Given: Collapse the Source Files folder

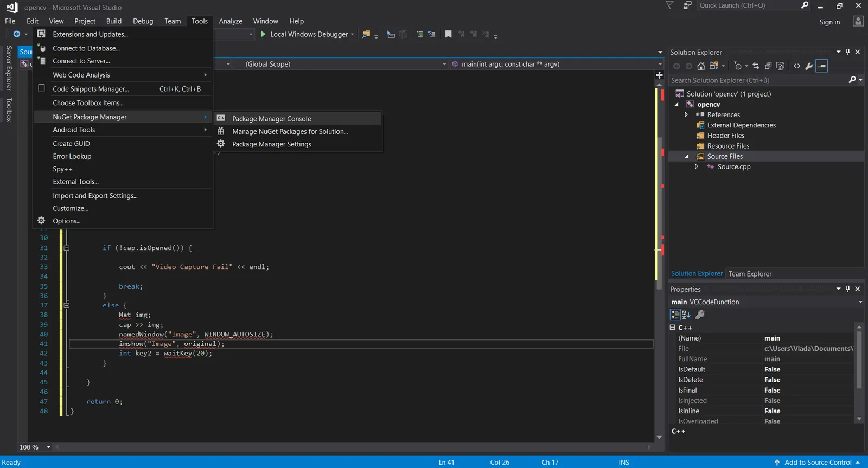Looking at the screenshot, I should tap(687, 157).
